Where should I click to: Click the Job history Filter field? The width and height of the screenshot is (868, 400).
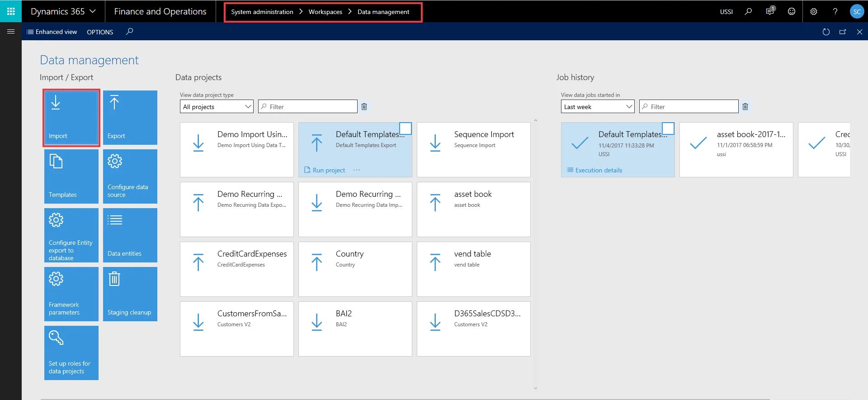click(x=689, y=106)
